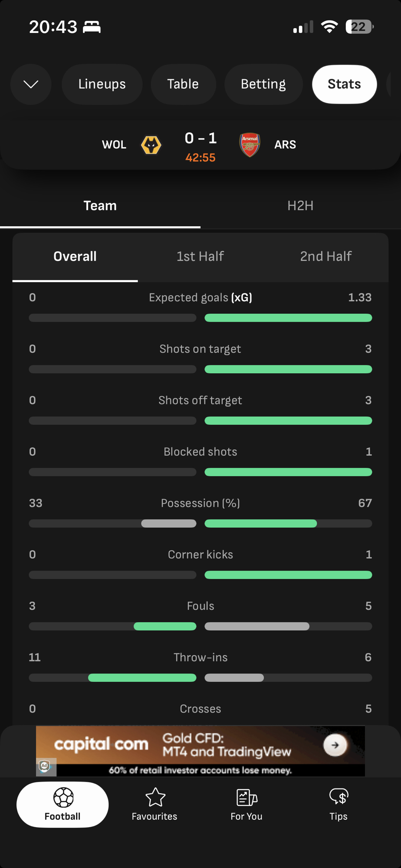Screen dimensions: 401x868
Task: Go to the Betting tab
Action: click(263, 84)
